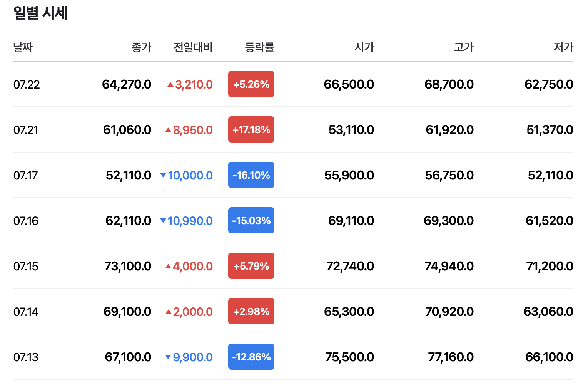
Task: Click the closing price 61,060.0
Action: coord(127,130)
